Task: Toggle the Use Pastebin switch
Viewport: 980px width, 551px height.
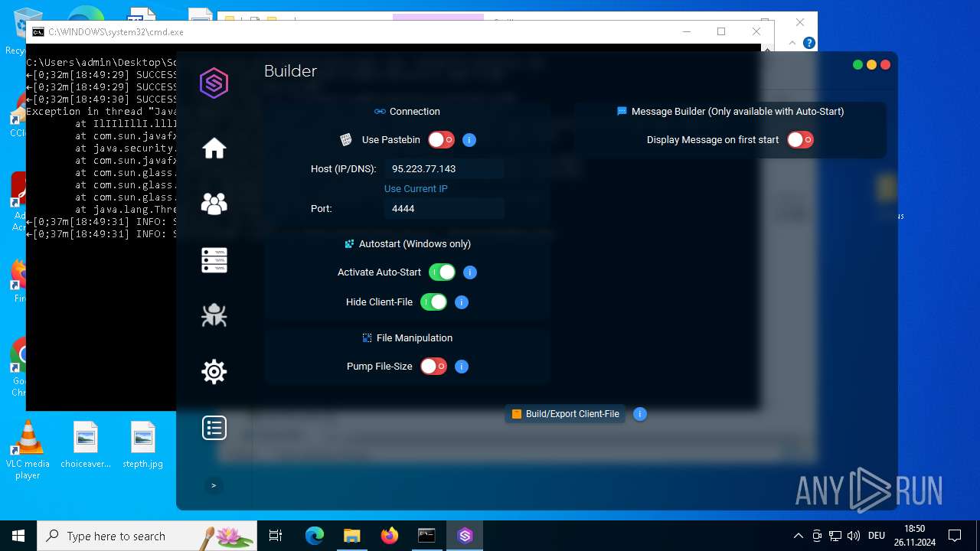Action: (441, 139)
